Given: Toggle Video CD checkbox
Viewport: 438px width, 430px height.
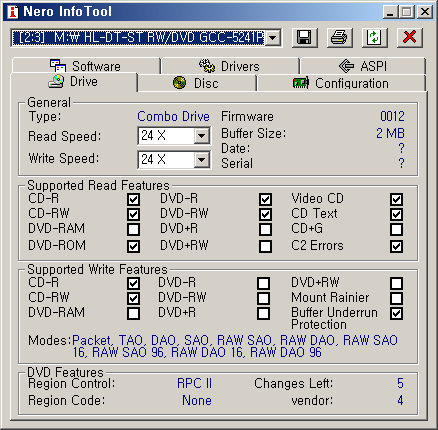Looking at the screenshot, I should point(396,199).
